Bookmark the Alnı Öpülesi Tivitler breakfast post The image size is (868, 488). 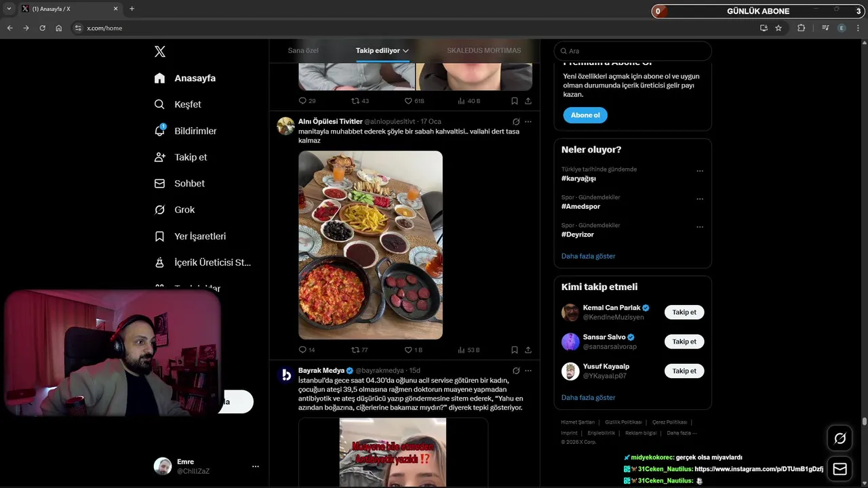coord(515,350)
